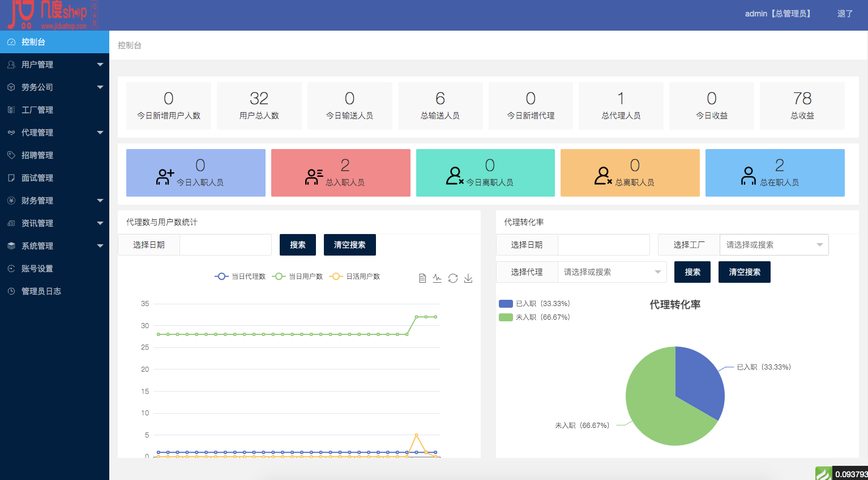Click the 退了 logout link
The image size is (868, 480).
coord(844,13)
